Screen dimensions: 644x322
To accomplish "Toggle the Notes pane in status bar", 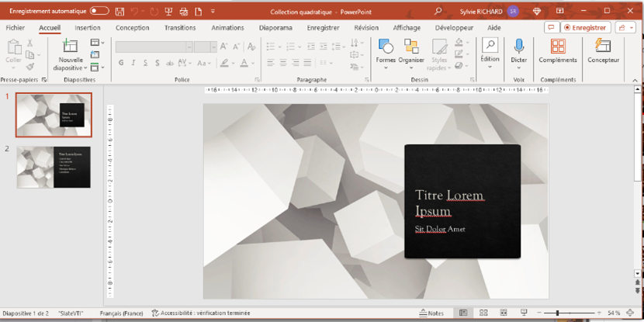I will point(431,313).
